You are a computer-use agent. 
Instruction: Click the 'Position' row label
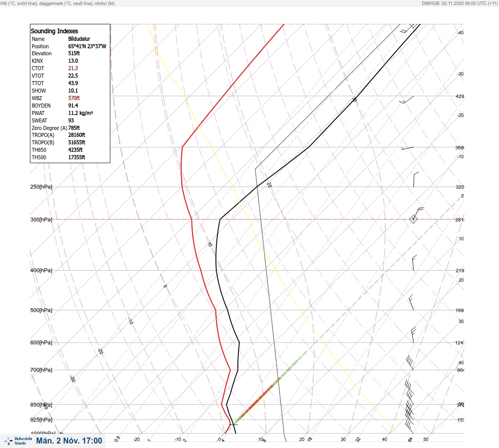40,46
